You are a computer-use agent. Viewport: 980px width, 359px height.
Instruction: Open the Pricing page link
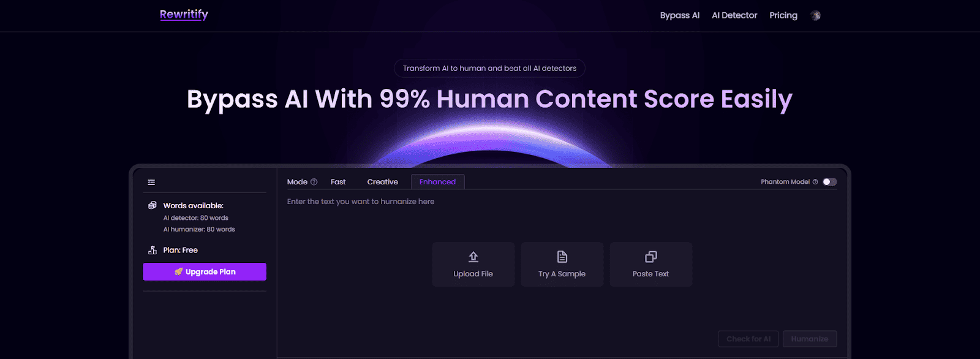(783, 15)
